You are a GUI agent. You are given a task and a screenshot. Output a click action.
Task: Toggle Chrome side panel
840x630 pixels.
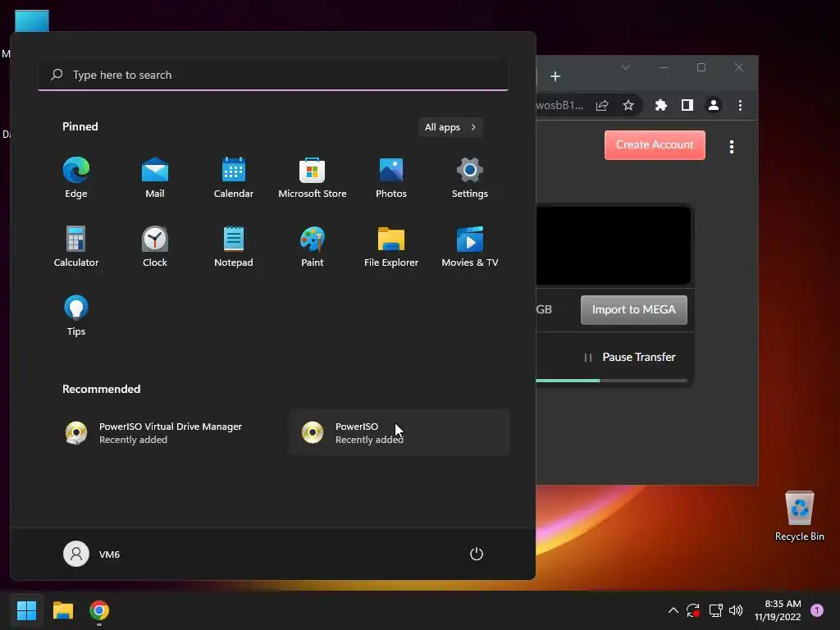(x=687, y=106)
